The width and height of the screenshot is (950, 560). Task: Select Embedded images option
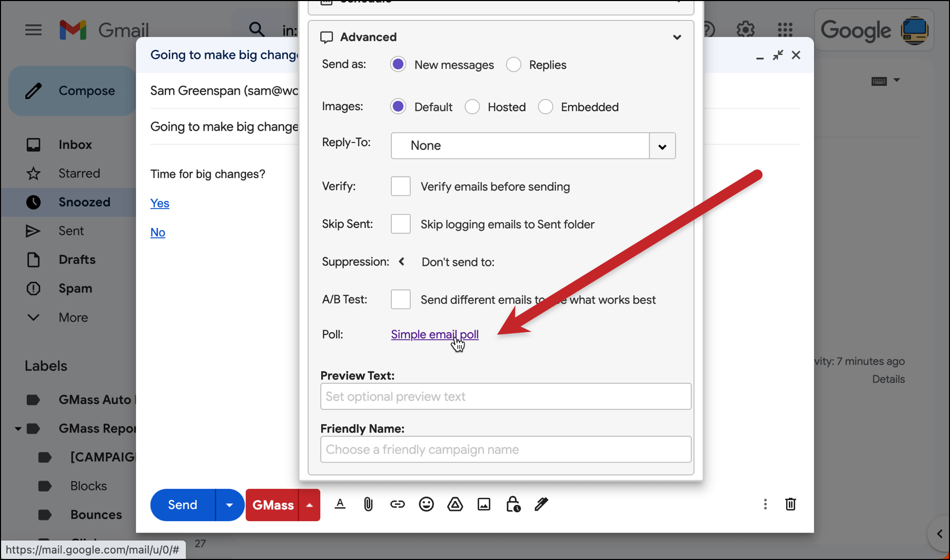546,107
